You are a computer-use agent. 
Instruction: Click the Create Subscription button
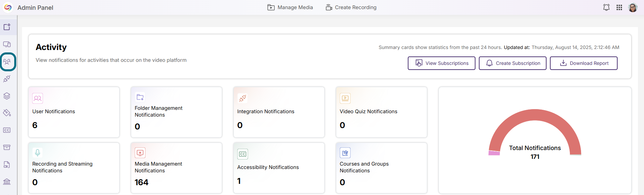point(512,63)
